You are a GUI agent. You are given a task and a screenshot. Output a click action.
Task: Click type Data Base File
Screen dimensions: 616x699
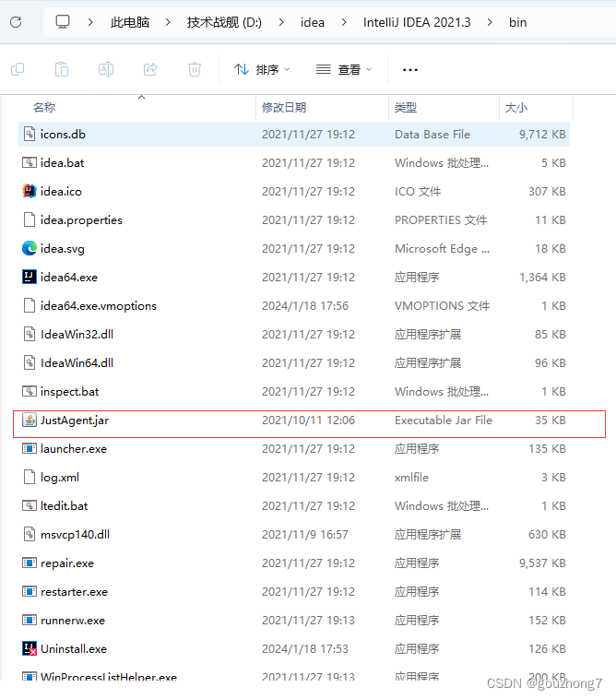[x=432, y=135]
